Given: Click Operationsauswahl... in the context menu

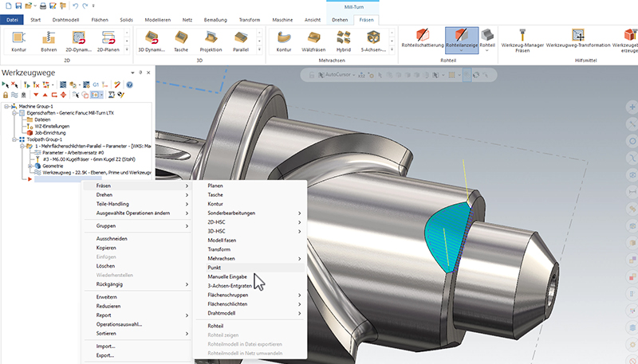Looking at the screenshot, I should coord(119,324).
